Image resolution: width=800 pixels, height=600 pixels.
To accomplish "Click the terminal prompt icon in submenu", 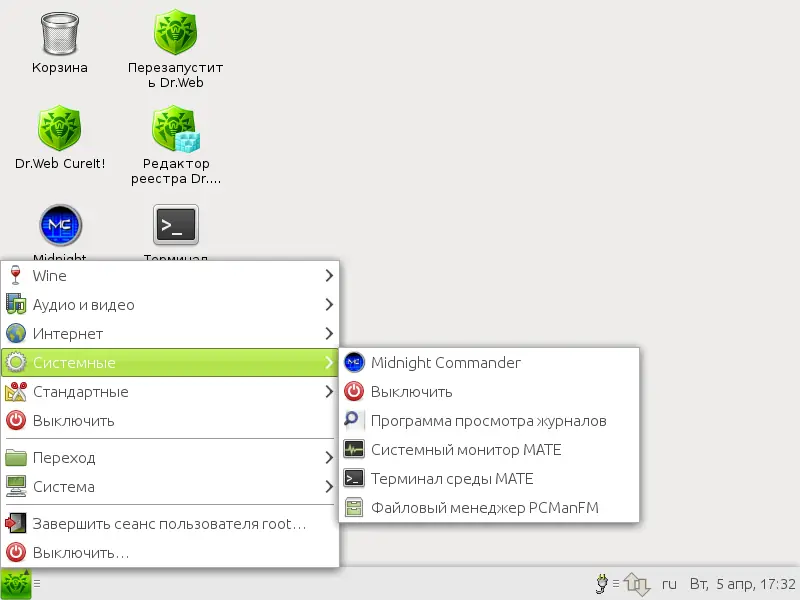I will click(x=354, y=479).
